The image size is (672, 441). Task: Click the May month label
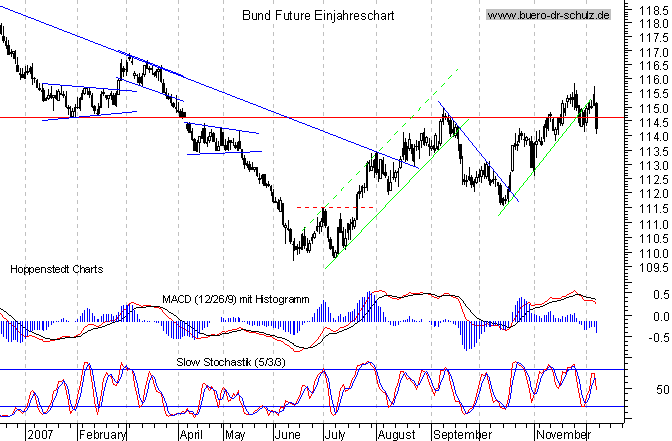234,435
